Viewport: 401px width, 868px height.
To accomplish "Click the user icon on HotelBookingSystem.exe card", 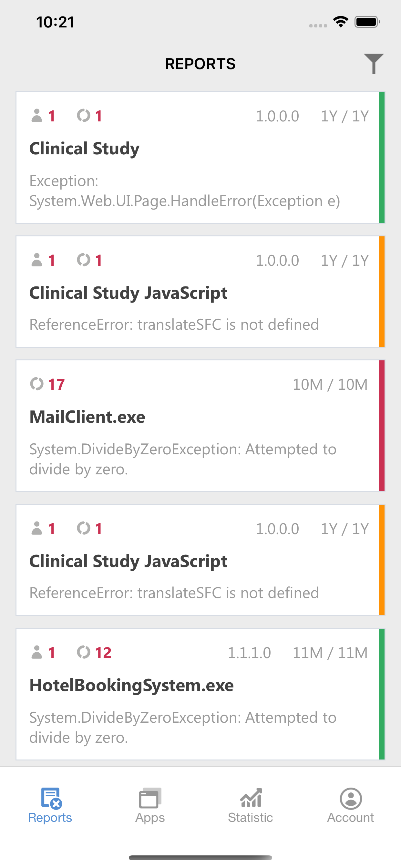I will pyautogui.click(x=37, y=652).
